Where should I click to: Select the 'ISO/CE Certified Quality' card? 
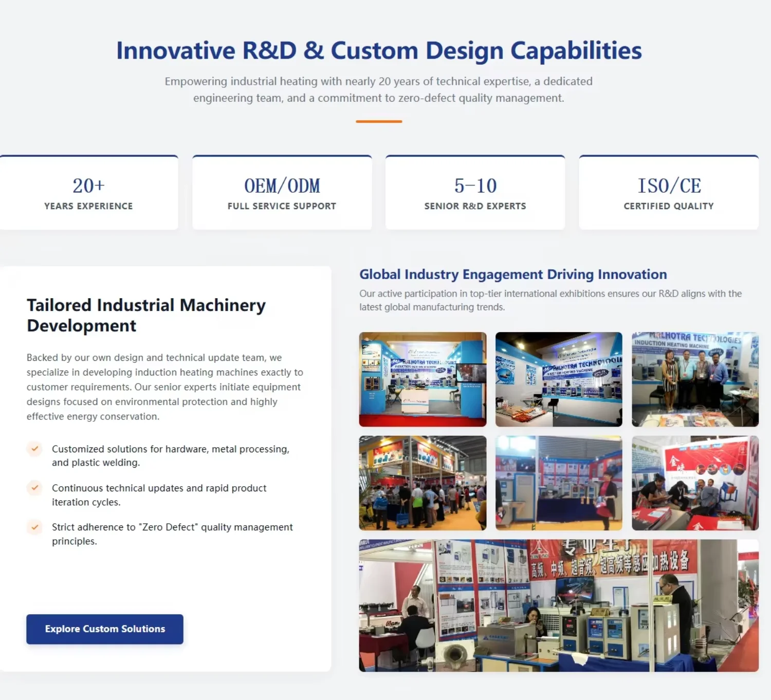pos(669,193)
